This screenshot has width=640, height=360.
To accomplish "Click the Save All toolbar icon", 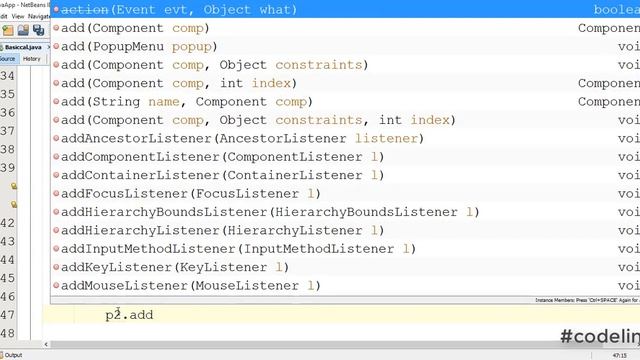I will pyautogui.click(x=39, y=30).
